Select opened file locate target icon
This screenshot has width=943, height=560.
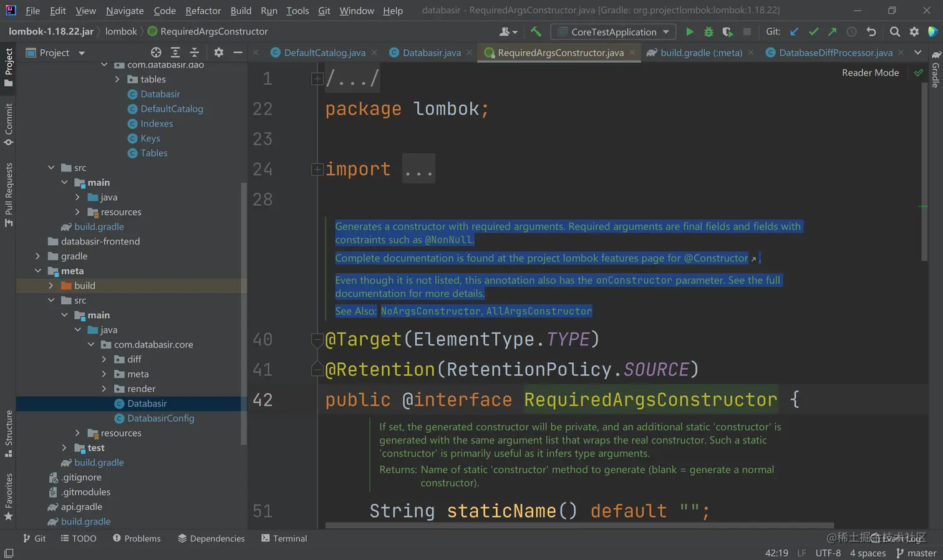(x=156, y=52)
